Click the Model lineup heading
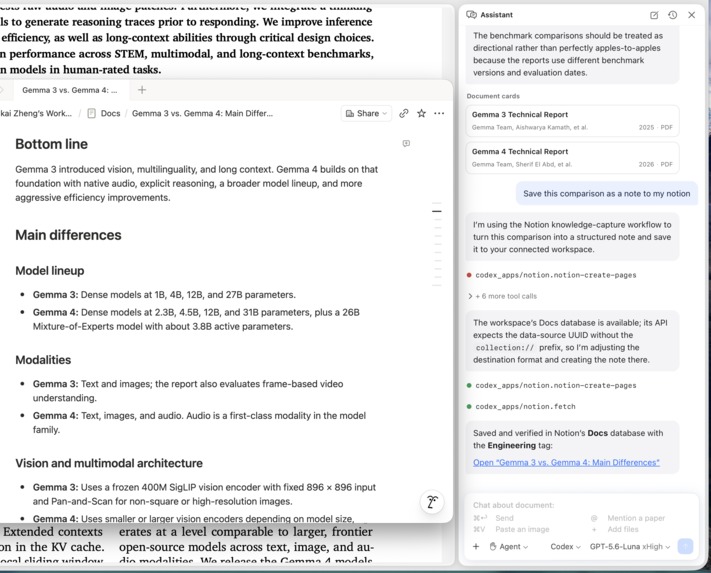Image resolution: width=711 pixels, height=573 pixels. pos(50,271)
